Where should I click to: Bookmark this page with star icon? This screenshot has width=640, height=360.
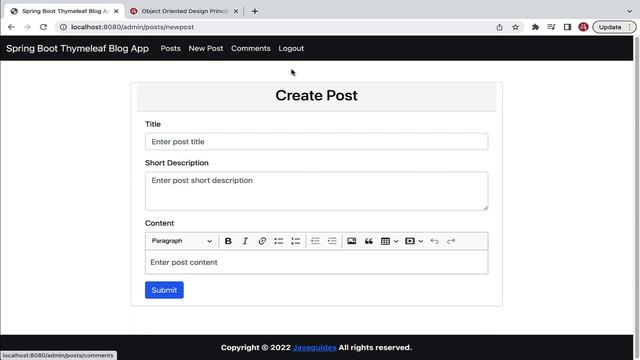click(516, 27)
